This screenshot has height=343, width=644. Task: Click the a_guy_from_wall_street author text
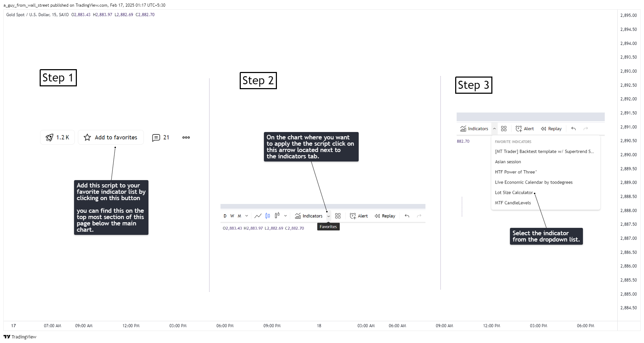[26, 5]
